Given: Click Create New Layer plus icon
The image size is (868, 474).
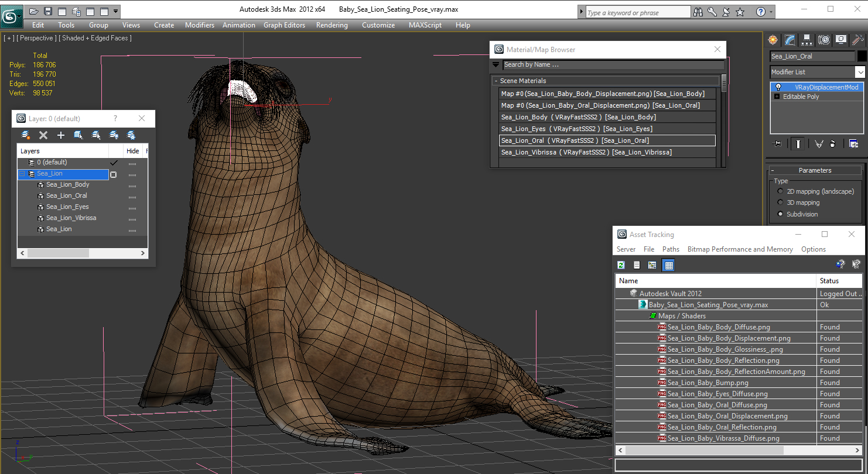Looking at the screenshot, I should 60,135.
